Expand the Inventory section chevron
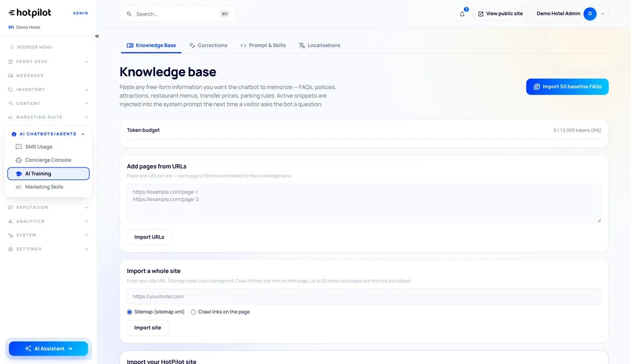Image resolution: width=631 pixels, height=364 pixels. coord(86,90)
